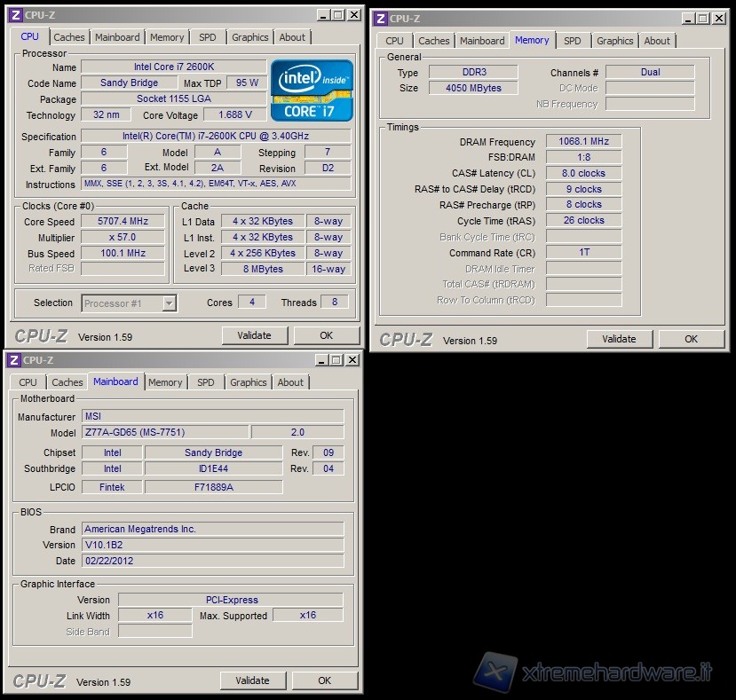
Task: Close the CPU-Z Mainboard window
Action: (352, 360)
